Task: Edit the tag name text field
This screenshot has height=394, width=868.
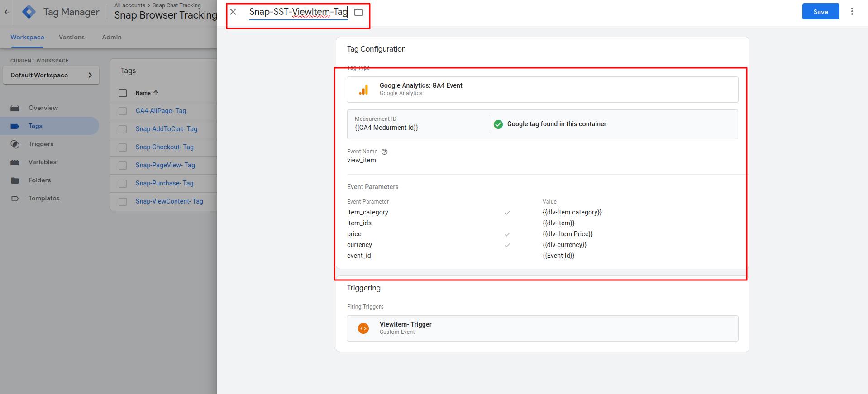Action: [298, 12]
